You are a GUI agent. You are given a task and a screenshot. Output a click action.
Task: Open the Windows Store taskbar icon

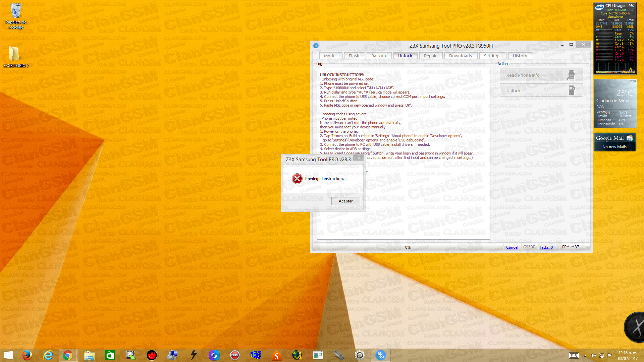pyautogui.click(x=110, y=355)
